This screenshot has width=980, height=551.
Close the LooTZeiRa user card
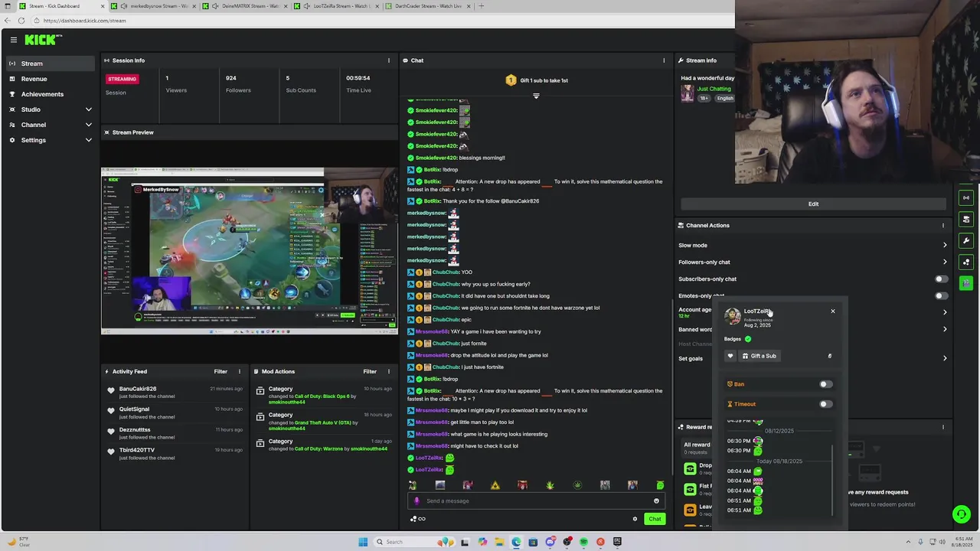coord(833,311)
